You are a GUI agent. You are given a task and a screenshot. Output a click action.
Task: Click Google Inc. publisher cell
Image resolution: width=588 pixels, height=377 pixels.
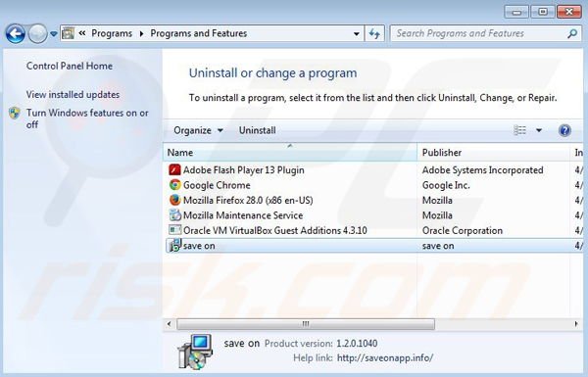446,185
